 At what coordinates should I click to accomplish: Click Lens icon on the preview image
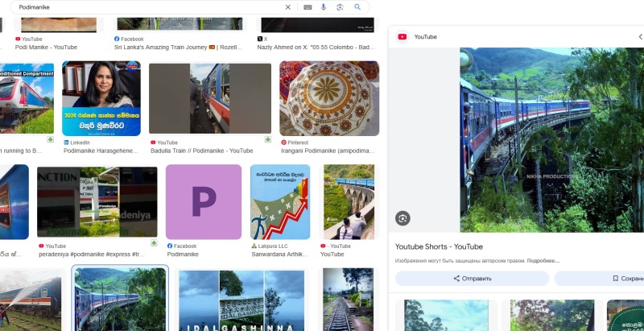403,217
